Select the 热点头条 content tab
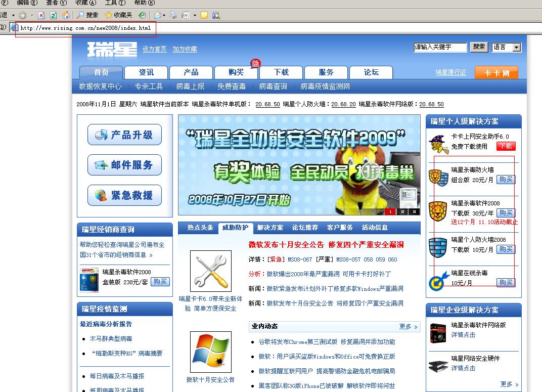This screenshot has height=392, width=542. [201, 228]
